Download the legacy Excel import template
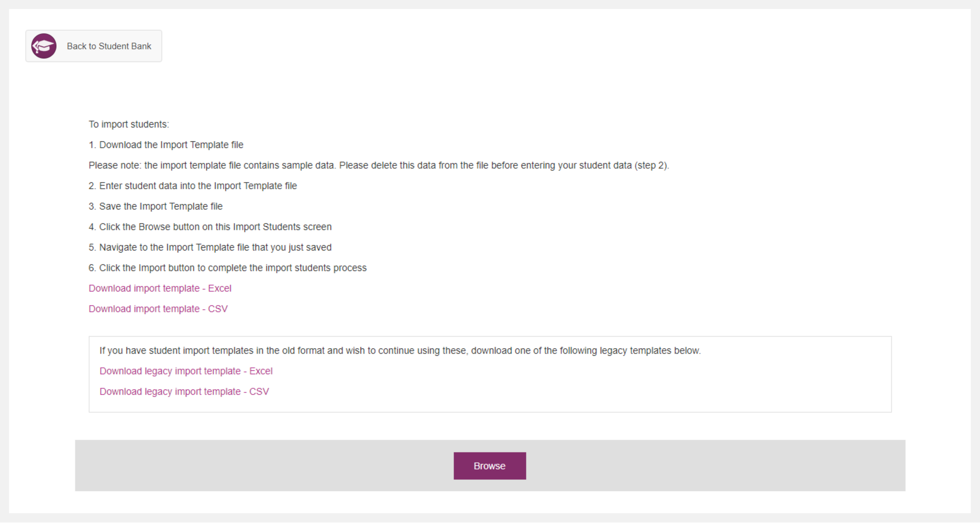 click(186, 371)
